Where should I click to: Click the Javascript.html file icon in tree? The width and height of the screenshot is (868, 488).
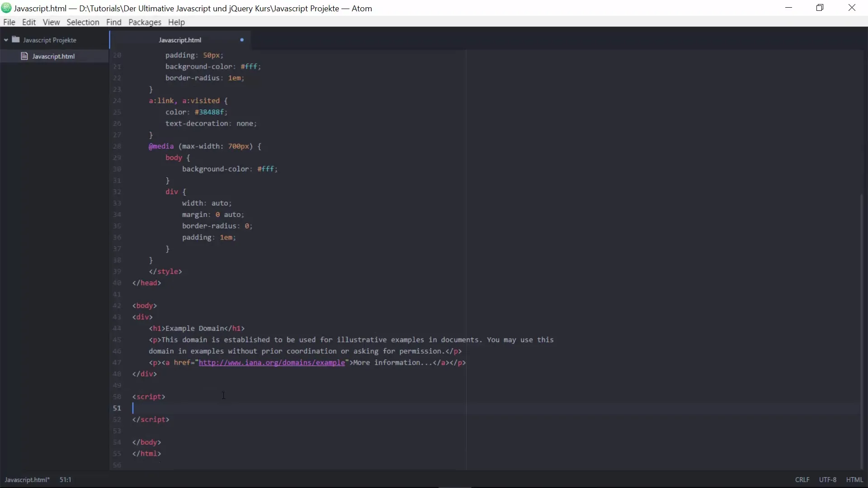[24, 56]
